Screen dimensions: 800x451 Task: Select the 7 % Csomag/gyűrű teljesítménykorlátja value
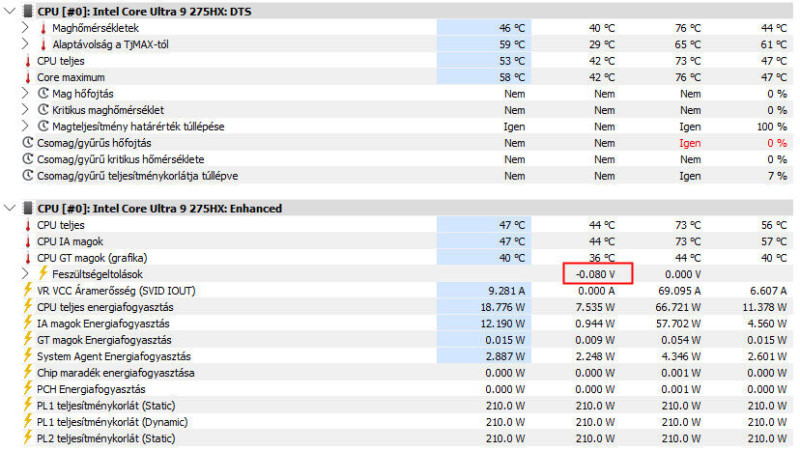tap(777, 176)
